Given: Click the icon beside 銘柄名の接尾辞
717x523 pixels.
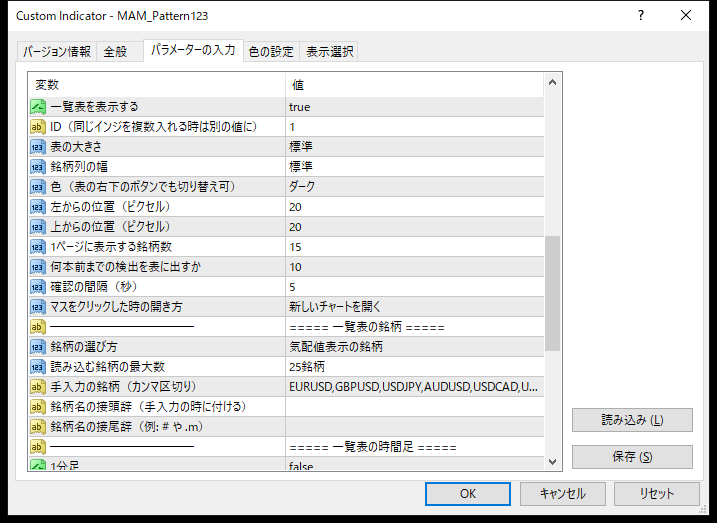Looking at the screenshot, I should click(38, 427).
